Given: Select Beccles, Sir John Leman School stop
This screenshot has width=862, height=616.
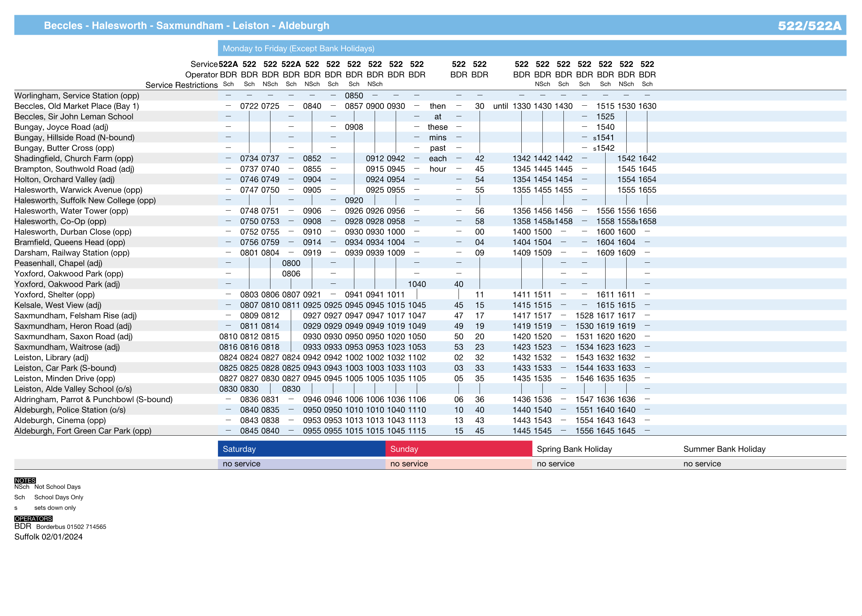Looking at the screenshot, I should pos(74,116).
